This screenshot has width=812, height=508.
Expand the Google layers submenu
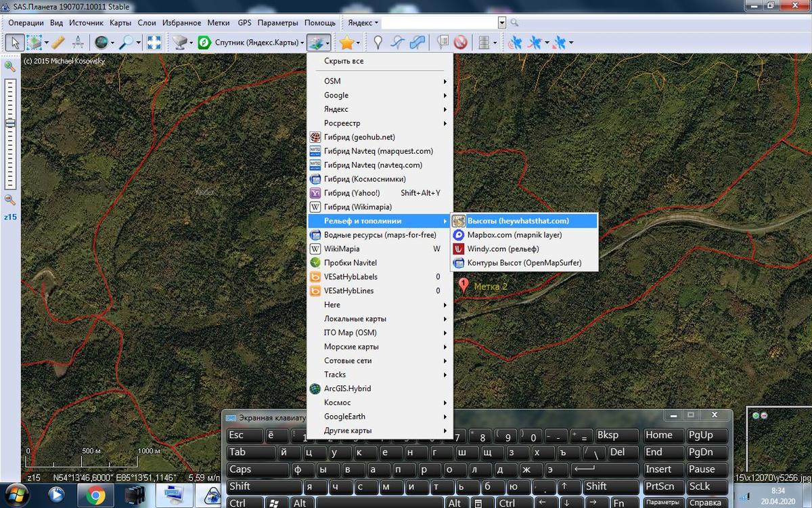coord(380,95)
